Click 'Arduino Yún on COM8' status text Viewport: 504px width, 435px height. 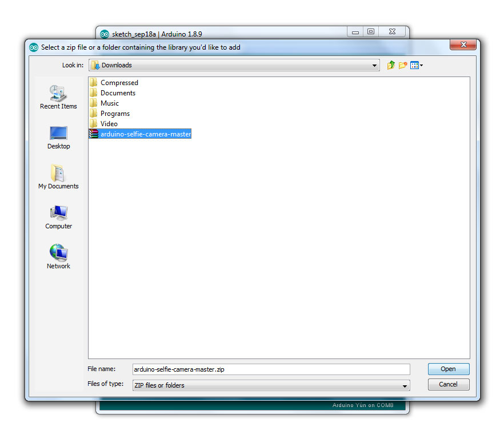tap(362, 405)
